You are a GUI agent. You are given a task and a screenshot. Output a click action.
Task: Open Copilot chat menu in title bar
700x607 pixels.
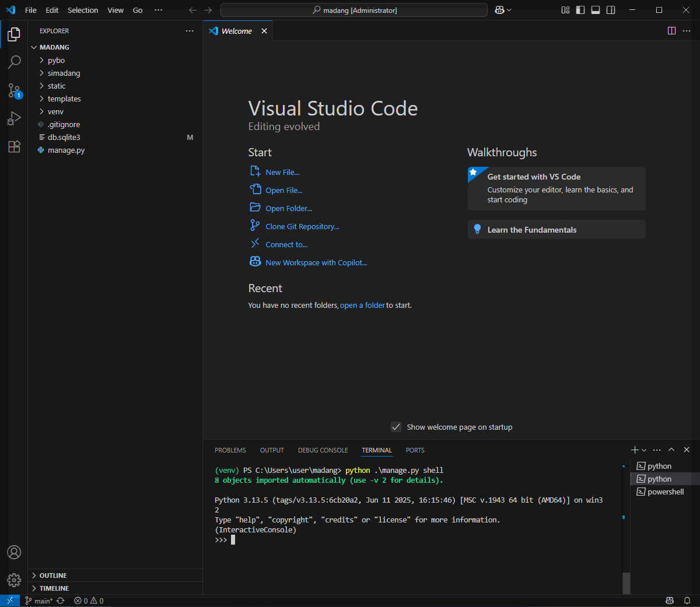pos(503,10)
